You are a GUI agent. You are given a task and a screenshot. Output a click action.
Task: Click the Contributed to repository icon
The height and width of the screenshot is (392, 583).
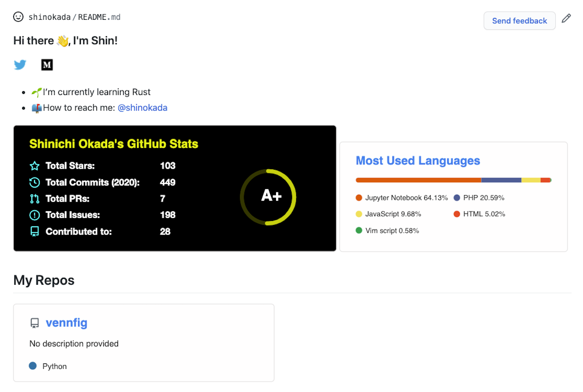(x=33, y=231)
